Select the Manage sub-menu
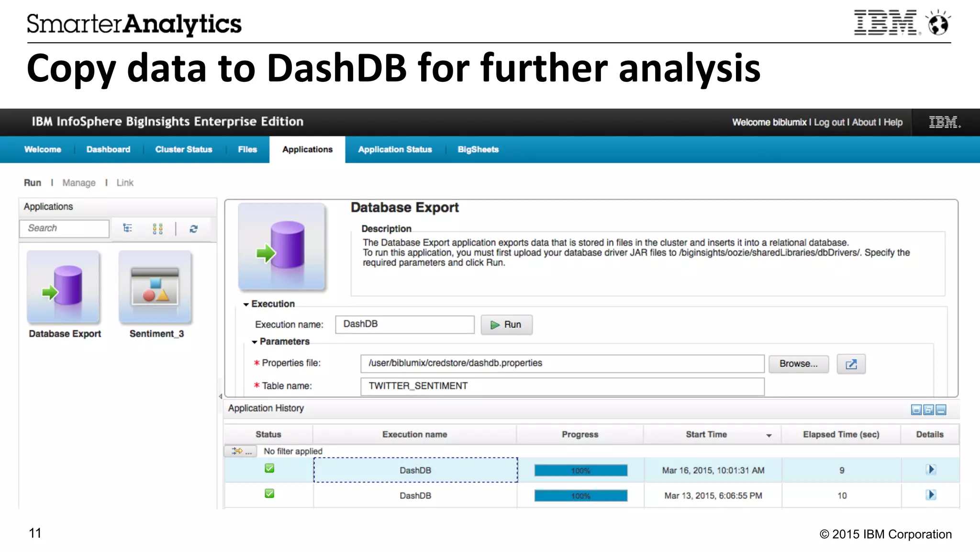Image resolution: width=980 pixels, height=552 pixels. point(79,183)
